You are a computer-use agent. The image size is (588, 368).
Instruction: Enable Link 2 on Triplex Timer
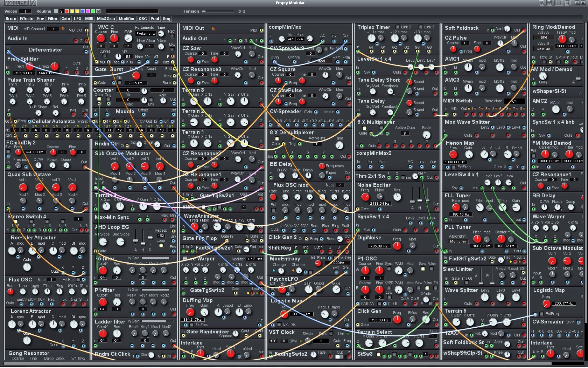coord(398,27)
